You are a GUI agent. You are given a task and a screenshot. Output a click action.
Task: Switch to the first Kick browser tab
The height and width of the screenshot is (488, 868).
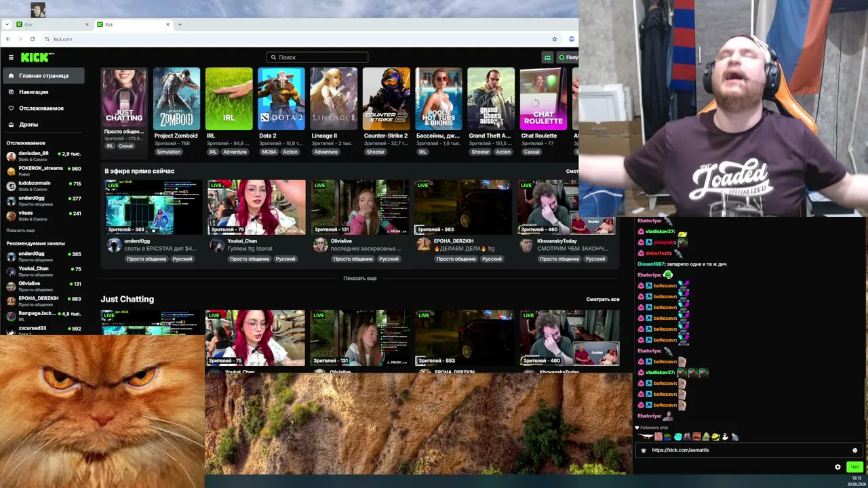tap(53, 24)
